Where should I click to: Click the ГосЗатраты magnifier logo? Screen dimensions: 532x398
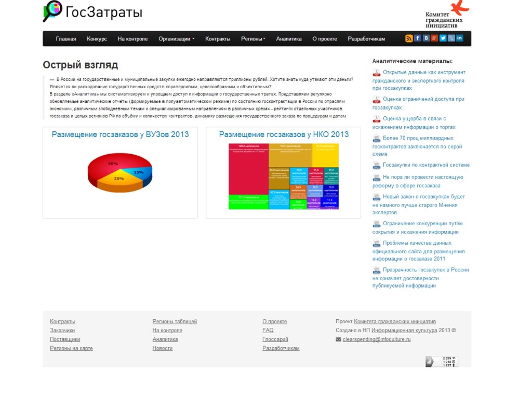(52, 11)
